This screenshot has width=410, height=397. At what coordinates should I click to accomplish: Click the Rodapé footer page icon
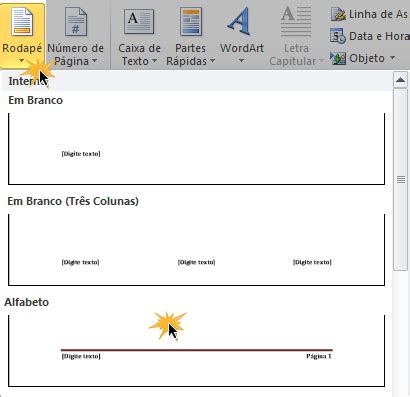coord(22,22)
